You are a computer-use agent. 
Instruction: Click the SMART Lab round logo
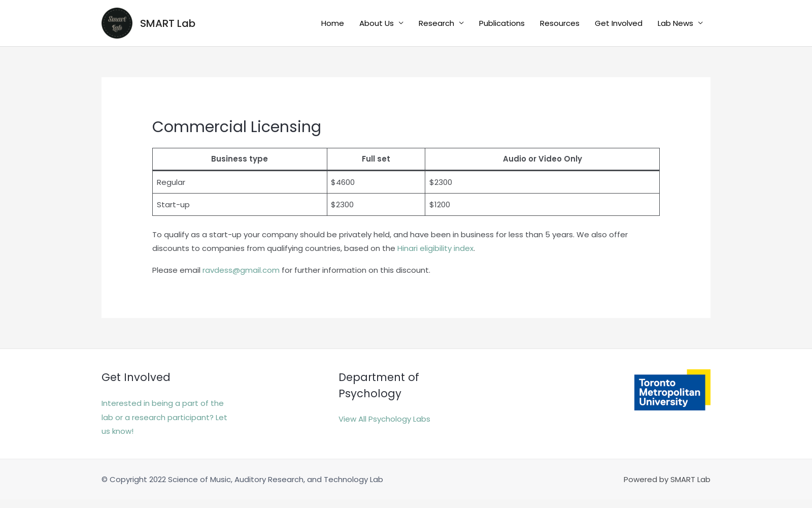click(117, 23)
